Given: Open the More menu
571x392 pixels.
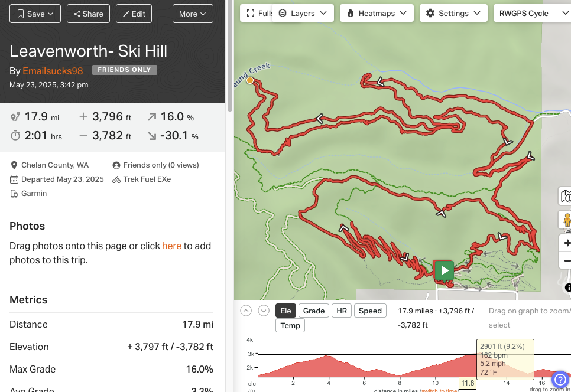Looking at the screenshot, I should [x=193, y=14].
